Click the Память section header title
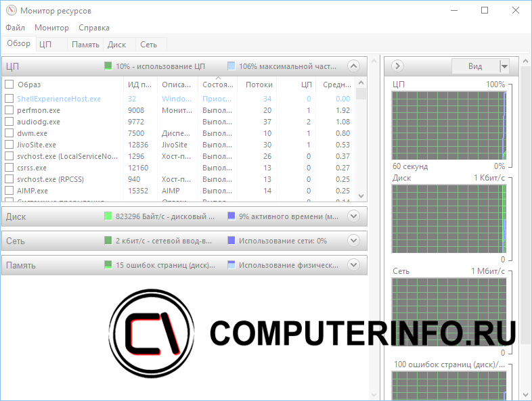Image resolution: width=532 pixels, height=401 pixels. coord(21,265)
